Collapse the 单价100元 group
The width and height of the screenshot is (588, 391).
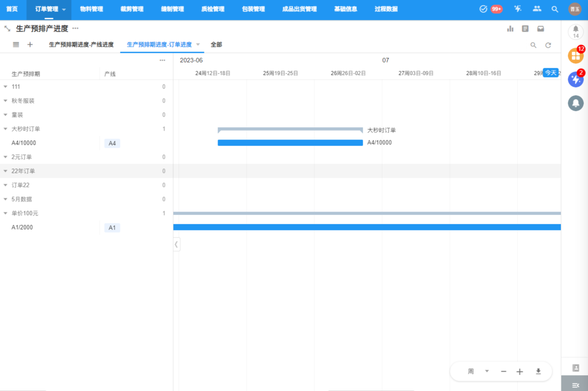tap(6, 214)
